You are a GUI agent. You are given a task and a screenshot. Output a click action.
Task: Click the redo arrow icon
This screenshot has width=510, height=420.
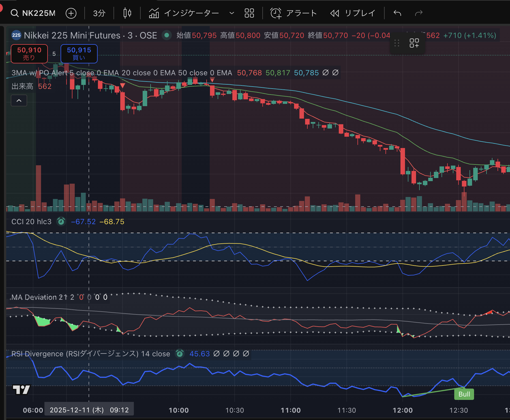(419, 13)
